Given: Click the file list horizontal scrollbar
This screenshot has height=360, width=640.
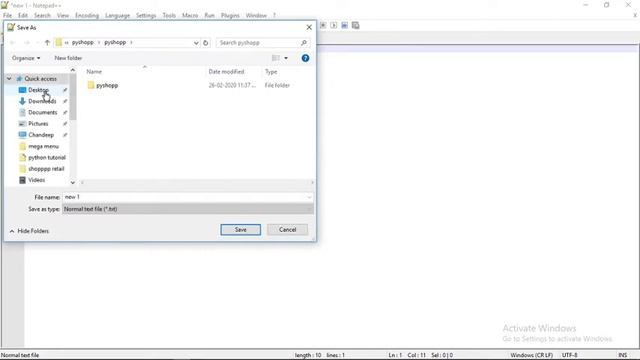Looking at the screenshot, I should click(x=197, y=182).
